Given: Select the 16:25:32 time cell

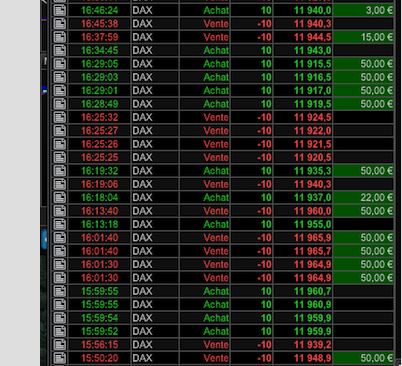Looking at the screenshot, I should pyautogui.click(x=99, y=117).
